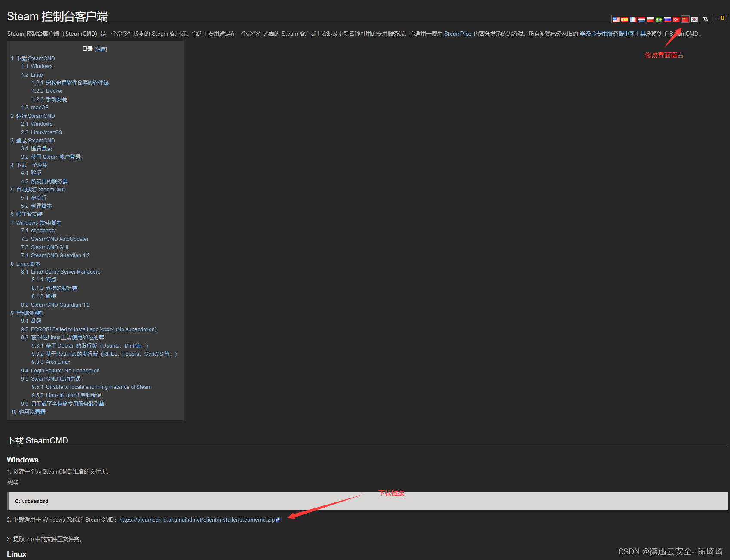Viewport: 730px width, 560px height.
Task: Jump to contents entry 4 下载一个应用
Action: click(x=29, y=165)
